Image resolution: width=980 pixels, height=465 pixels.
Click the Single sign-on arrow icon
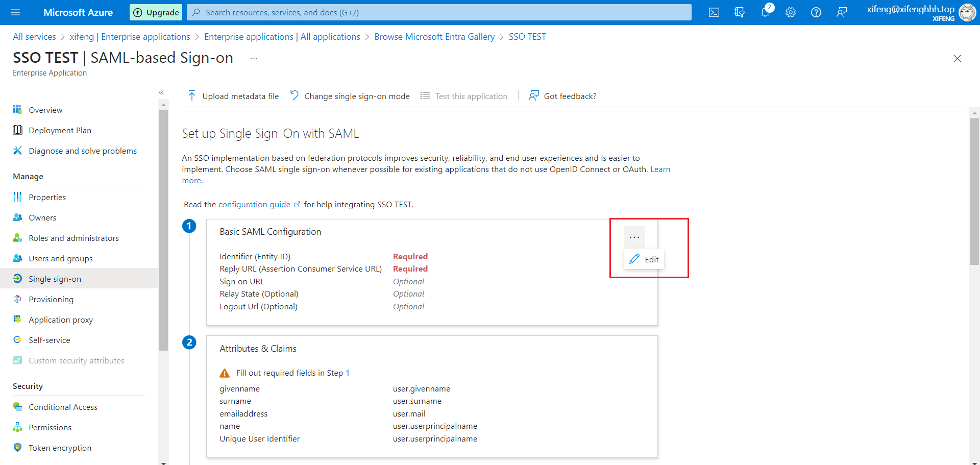(x=17, y=278)
